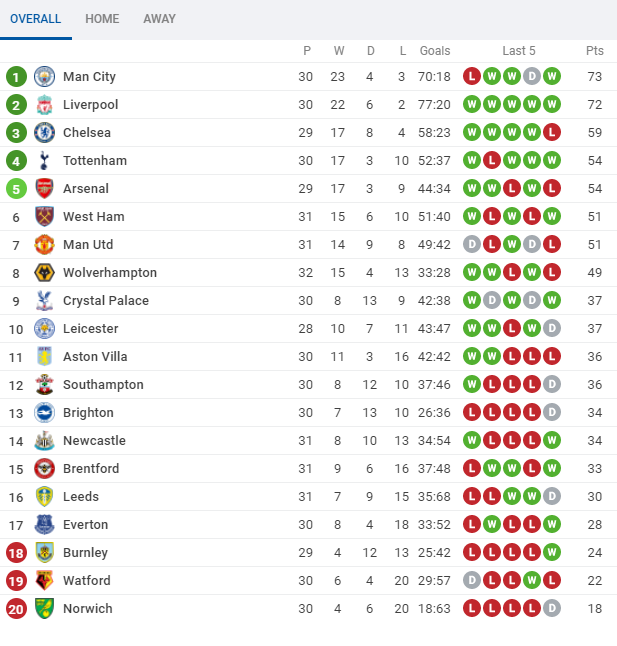This screenshot has width=617, height=646.
Task: Click Man City's grey D result badge
Action: pos(532,77)
